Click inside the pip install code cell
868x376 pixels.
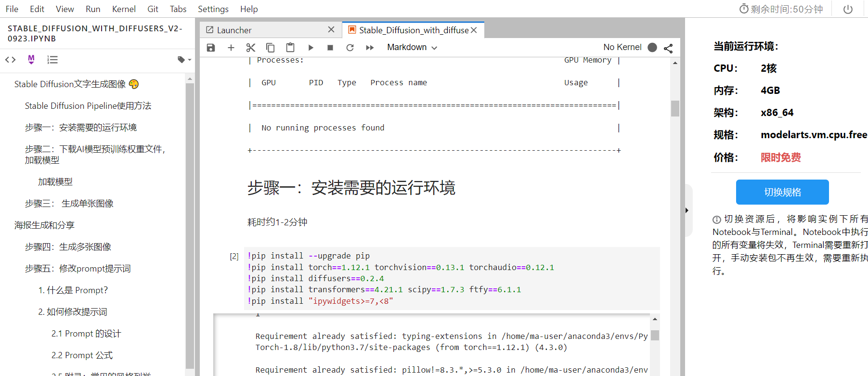tap(452, 278)
